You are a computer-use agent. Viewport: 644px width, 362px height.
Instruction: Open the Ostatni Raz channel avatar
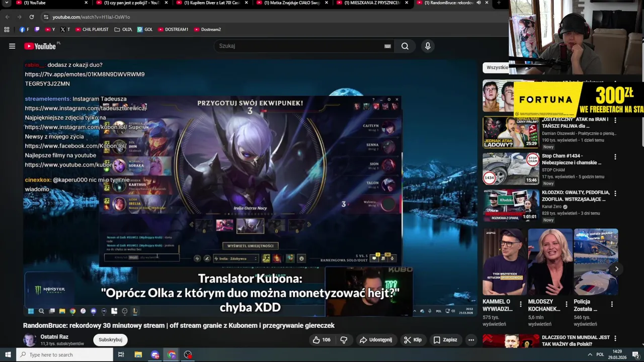30,340
